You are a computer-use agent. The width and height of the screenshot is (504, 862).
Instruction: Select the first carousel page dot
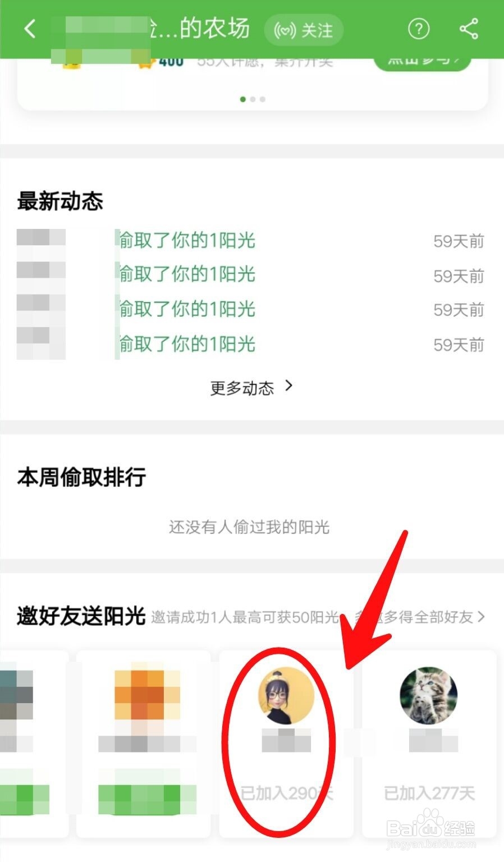tap(243, 99)
